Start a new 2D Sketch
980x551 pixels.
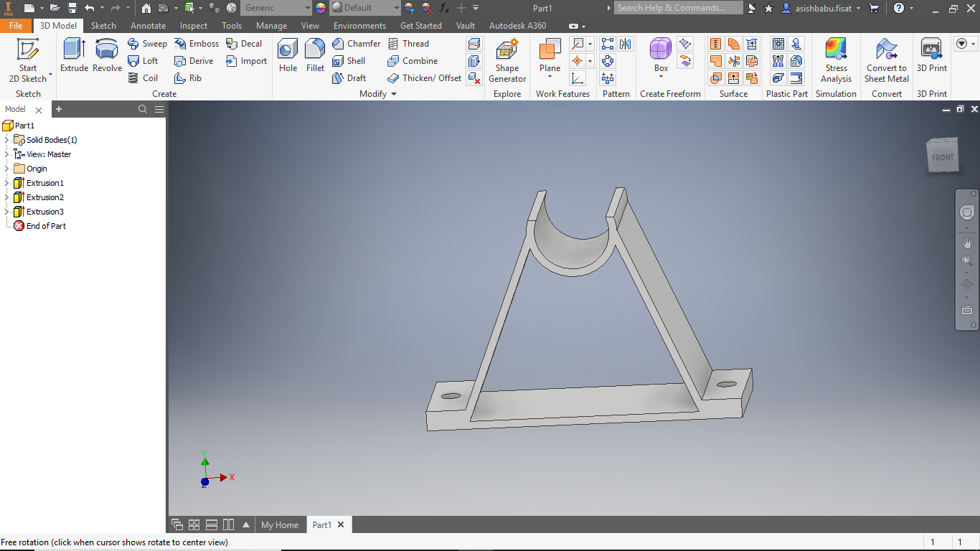[28, 60]
